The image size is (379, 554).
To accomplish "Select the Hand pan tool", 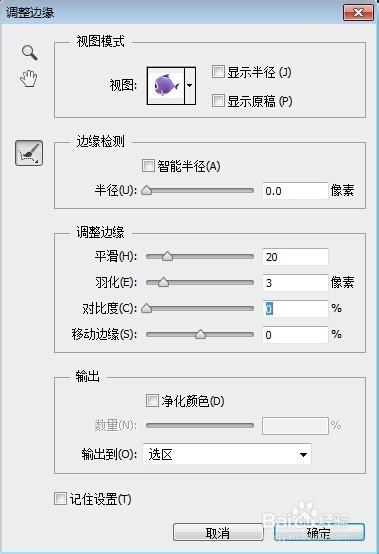I will tap(29, 78).
